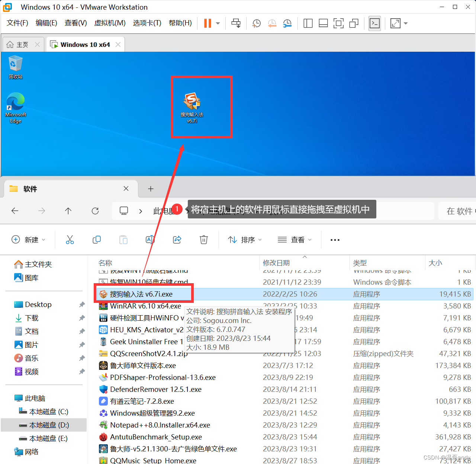
Task: Revert the VM to the previous snapshot
Action: (x=272, y=23)
